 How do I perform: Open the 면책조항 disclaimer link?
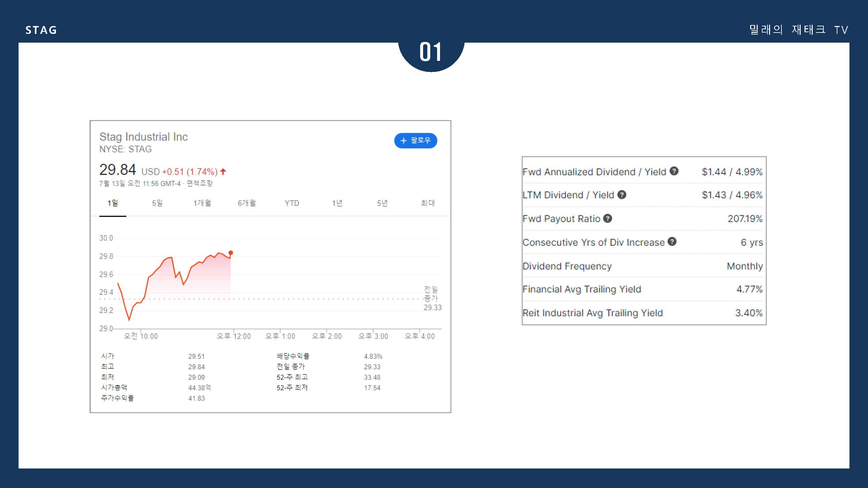tap(200, 183)
